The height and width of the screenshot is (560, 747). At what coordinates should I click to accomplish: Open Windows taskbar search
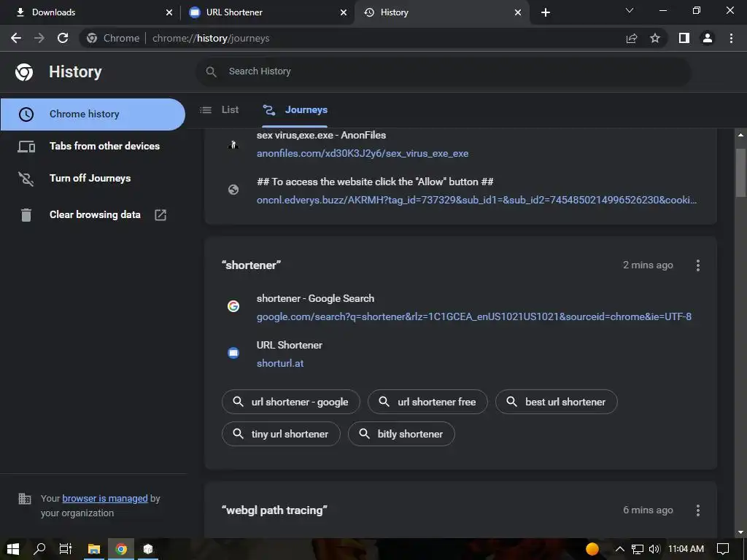click(x=39, y=549)
